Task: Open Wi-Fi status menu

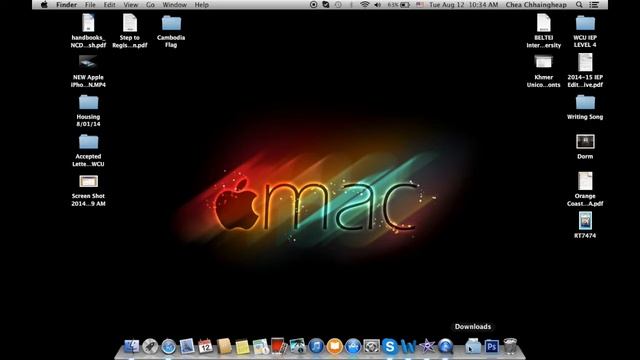Action: point(364,4)
